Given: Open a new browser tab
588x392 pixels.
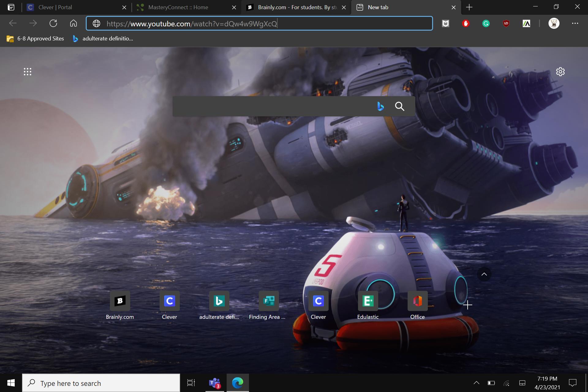Looking at the screenshot, I should pos(469,7).
